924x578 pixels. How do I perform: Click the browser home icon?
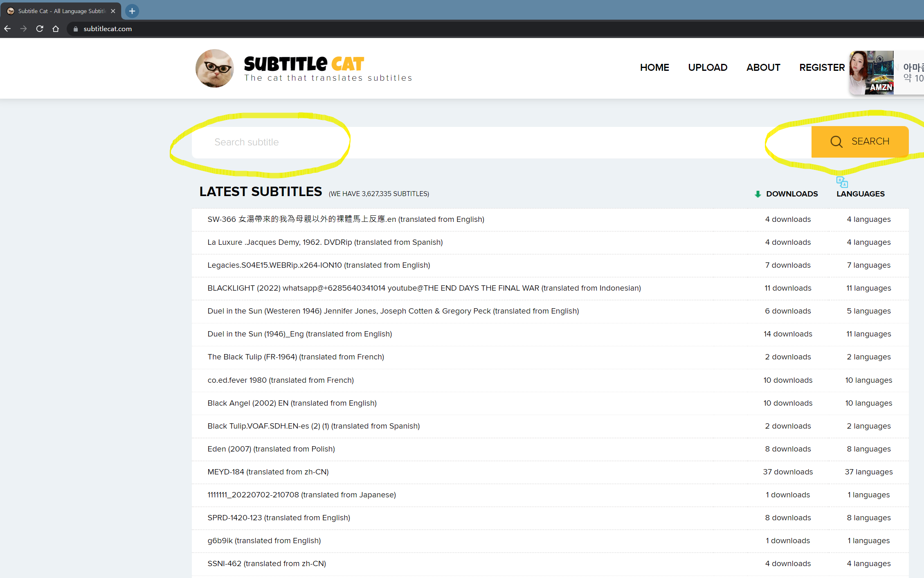point(56,29)
